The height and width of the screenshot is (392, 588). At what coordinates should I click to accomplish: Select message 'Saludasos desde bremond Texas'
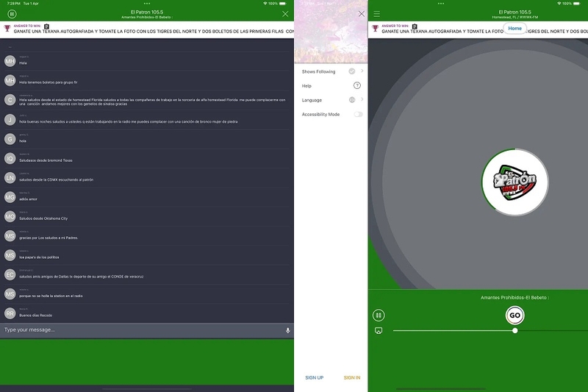click(x=46, y=160)
